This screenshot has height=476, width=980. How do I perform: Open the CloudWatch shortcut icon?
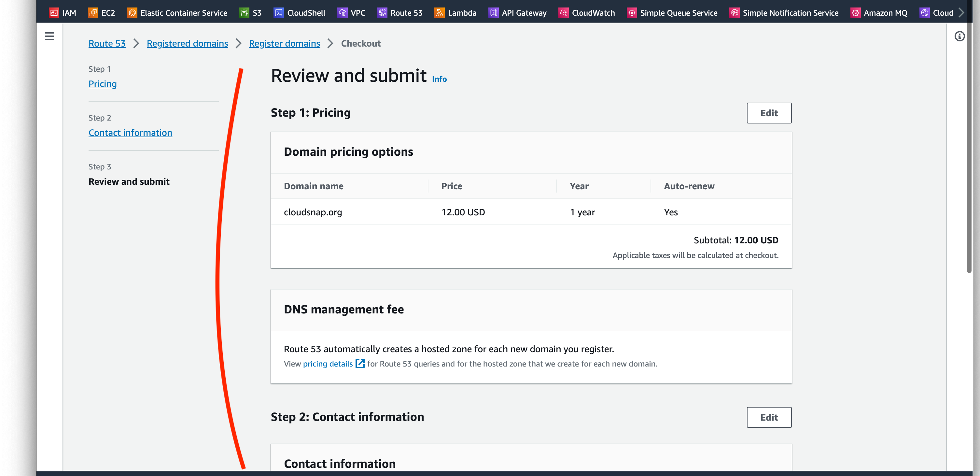pyautogui.click(x=564, y=13)
